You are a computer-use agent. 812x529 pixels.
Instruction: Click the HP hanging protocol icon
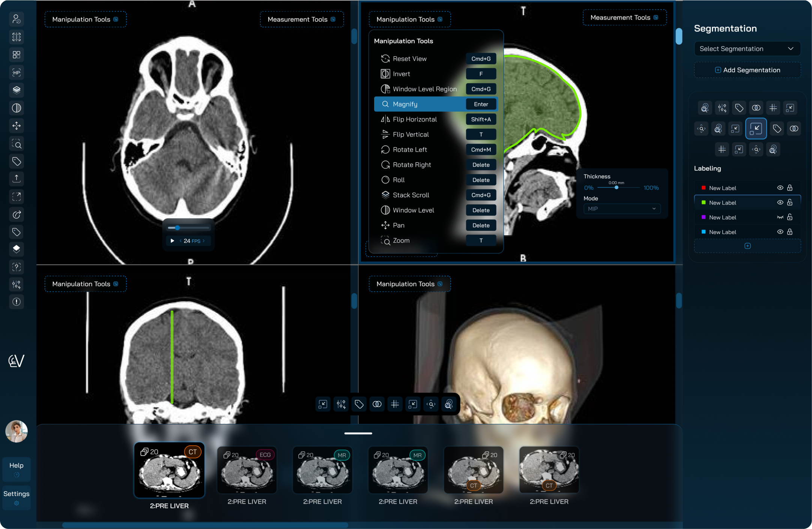tap(17, 72)
